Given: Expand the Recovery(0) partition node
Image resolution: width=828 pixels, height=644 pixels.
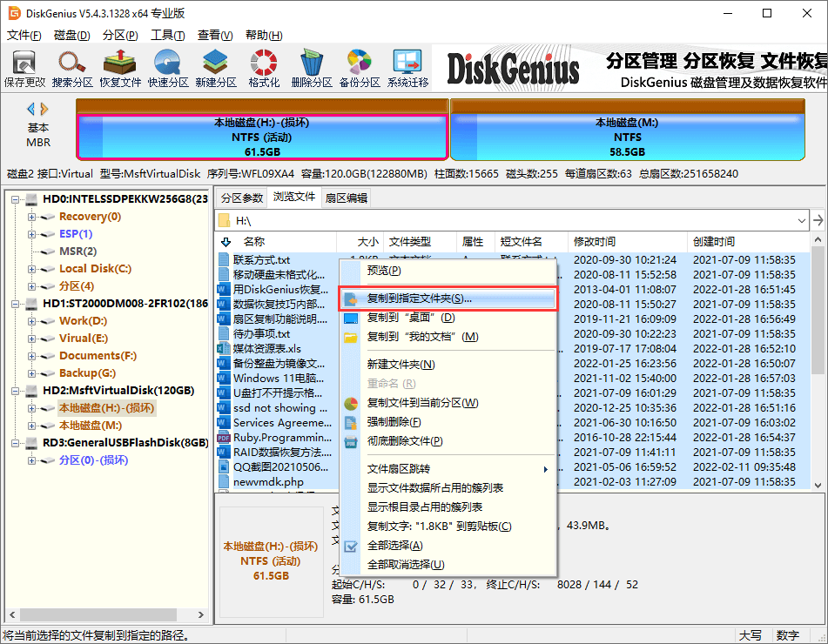Looking at the screenshot, I should pyautogui.click(x=31, y=217).
